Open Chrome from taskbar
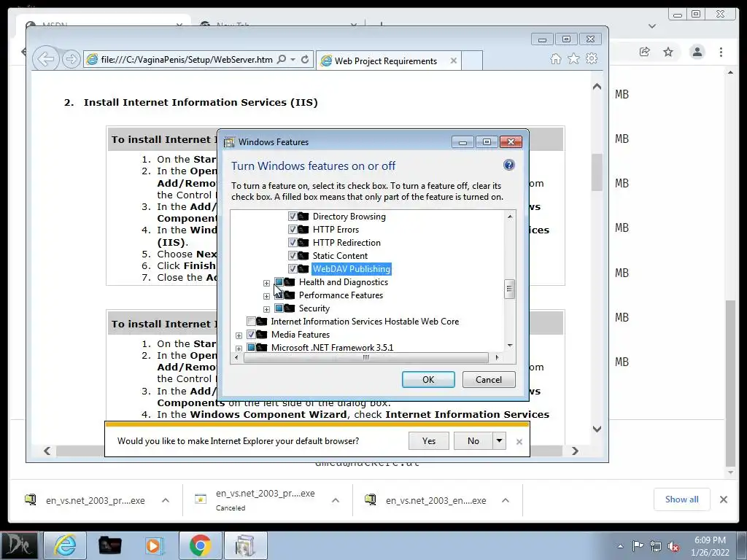The height and width of the screenshot is (560, 747). pyautogui.click(x=200, y=545)
